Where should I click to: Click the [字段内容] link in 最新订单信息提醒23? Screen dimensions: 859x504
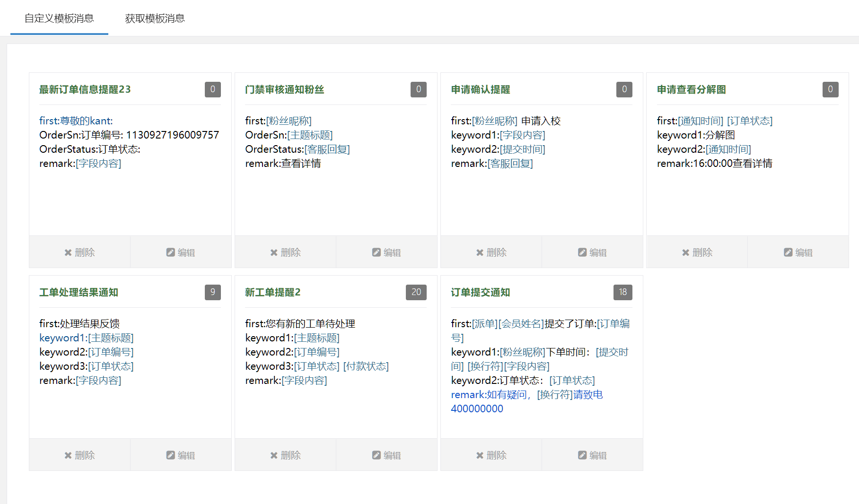click(100, 164)
